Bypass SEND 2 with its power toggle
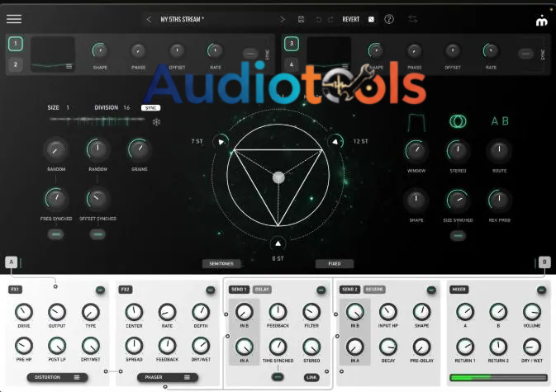Screen dimensions: 556x392 pyautogui.click(x=431, y=290)
